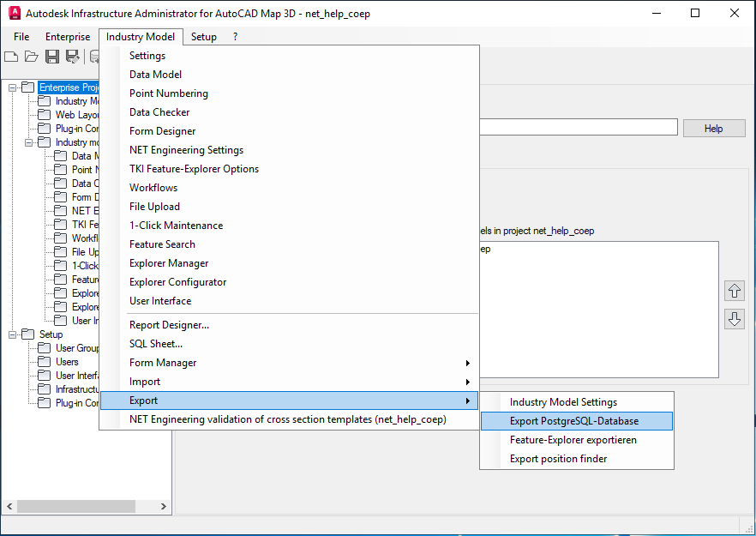
Task: Click the Help button
Action: tap(713, 129)
